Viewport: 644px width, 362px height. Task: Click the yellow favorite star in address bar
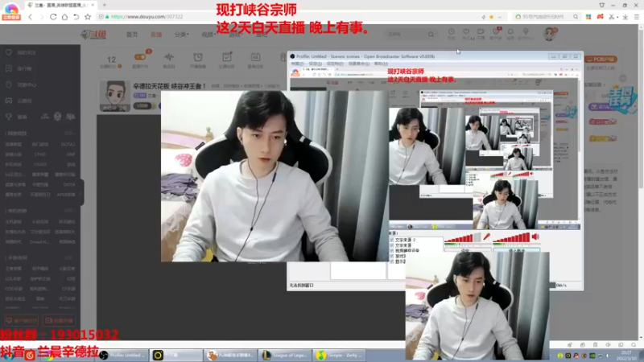tap(491, 17)
